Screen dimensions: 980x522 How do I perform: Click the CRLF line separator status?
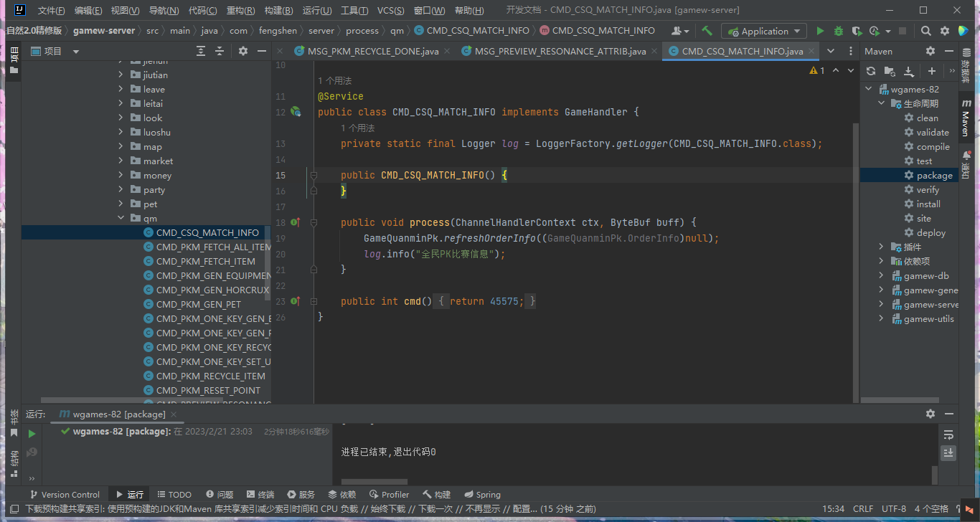pos(863,508)
